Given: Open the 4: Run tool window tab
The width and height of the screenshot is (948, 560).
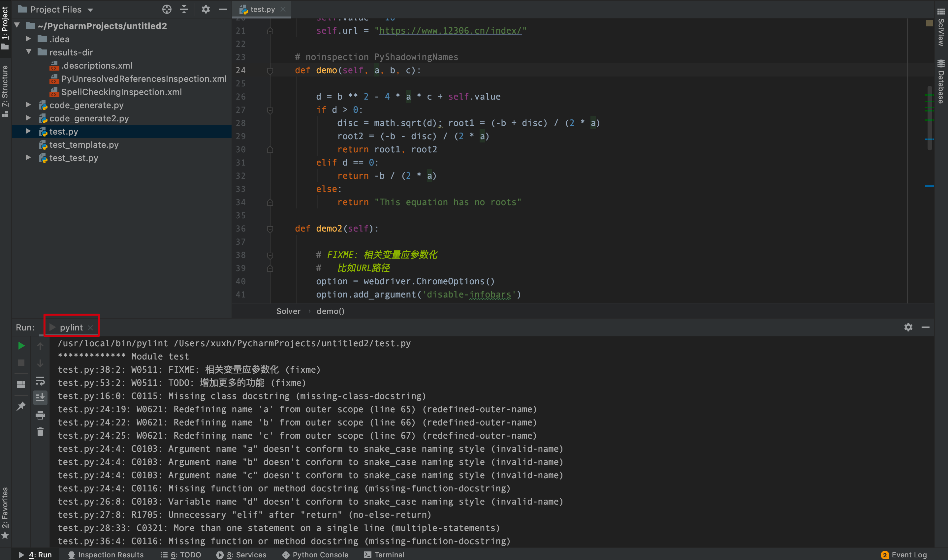Looking at the screenshot, I should pos(35,555).
